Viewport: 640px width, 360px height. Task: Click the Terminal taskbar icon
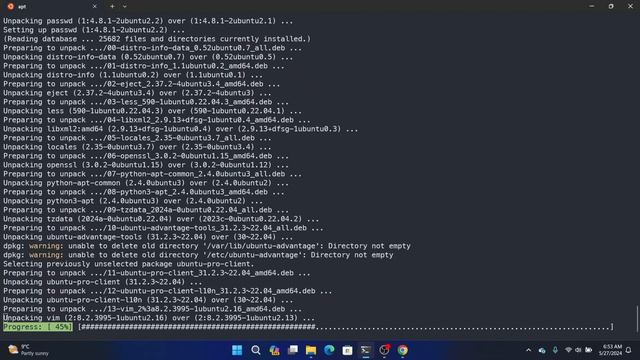(366, 350)
